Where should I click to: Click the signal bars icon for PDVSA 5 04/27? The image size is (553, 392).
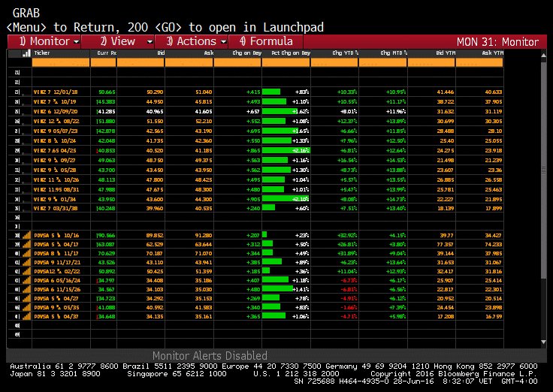(26, 299)
